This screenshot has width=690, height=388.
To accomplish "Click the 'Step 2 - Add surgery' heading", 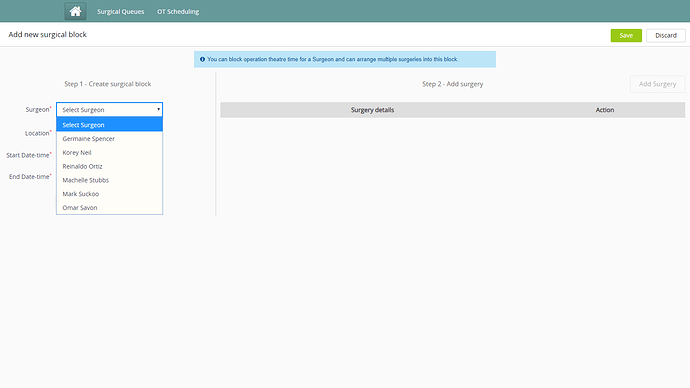I will [453, 84].
